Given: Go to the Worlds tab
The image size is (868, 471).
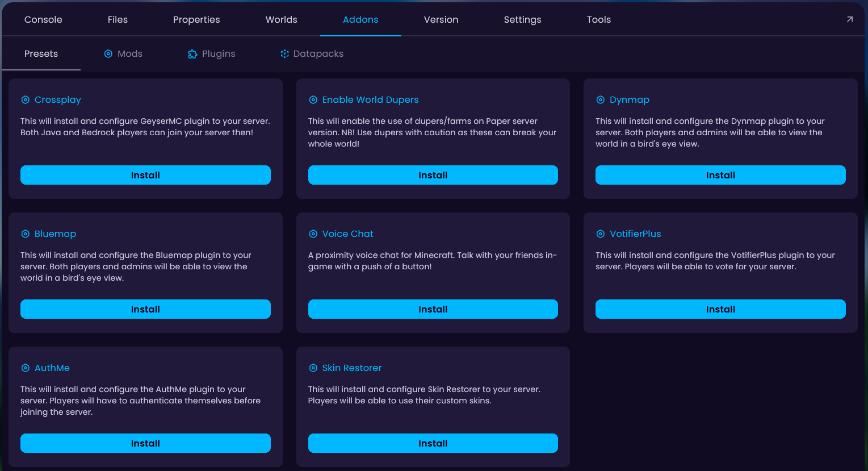Looking at the screenshot, I should pos(282,19).
